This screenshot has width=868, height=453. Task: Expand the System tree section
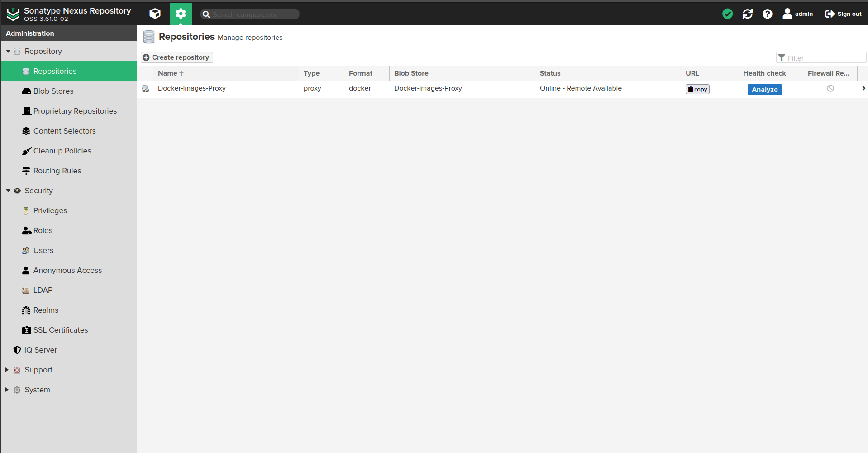[x=7, y=390]
